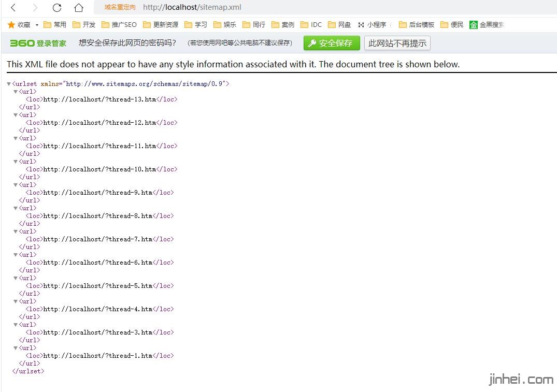This screenshot has height=392, width=557.
Task: Collapse the url node for thread-13
Action: coord(16,92)
